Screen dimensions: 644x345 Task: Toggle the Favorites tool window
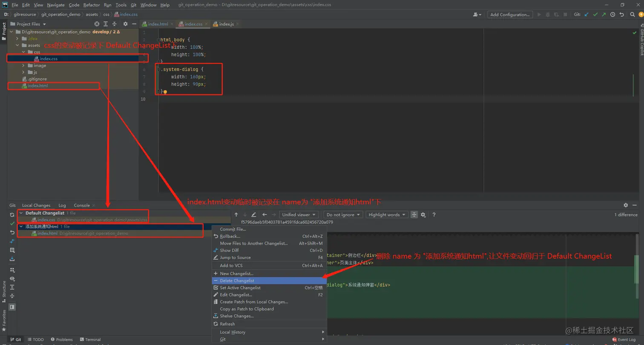click(3, 317)
